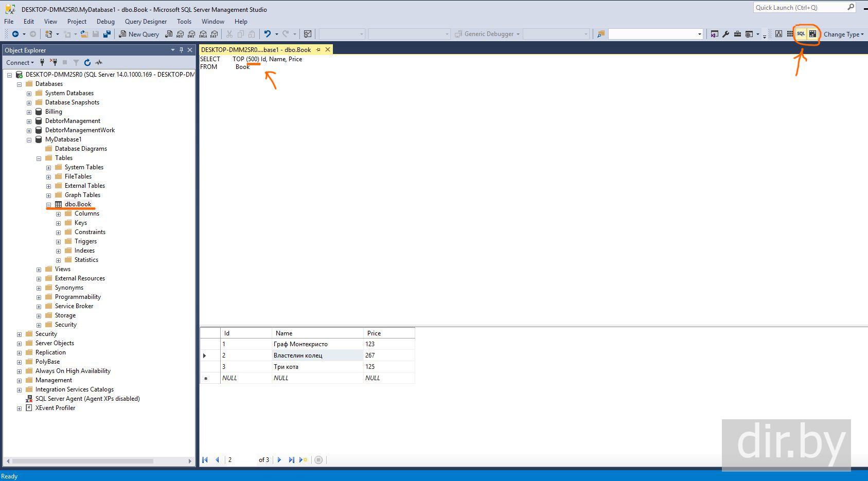Viewport: 868px width, 481px height.
Task: Click the Find in Files icon
Action: [600, 34]
